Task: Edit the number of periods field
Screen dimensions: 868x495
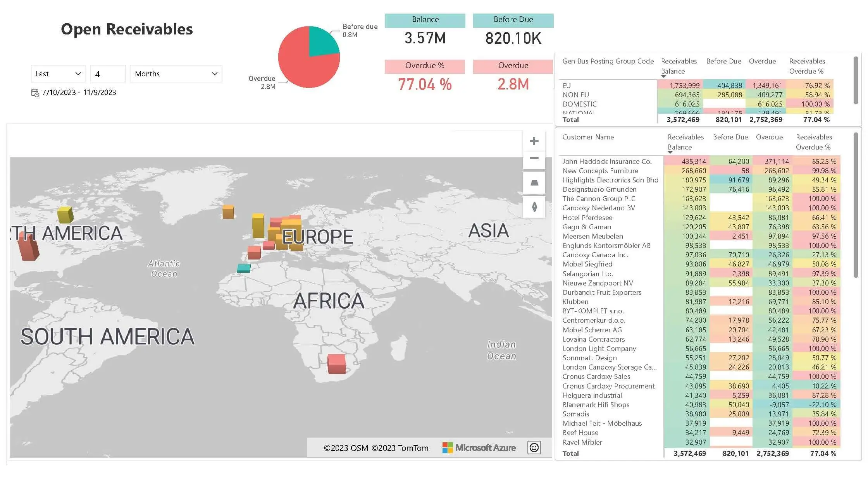Action: 107,74
